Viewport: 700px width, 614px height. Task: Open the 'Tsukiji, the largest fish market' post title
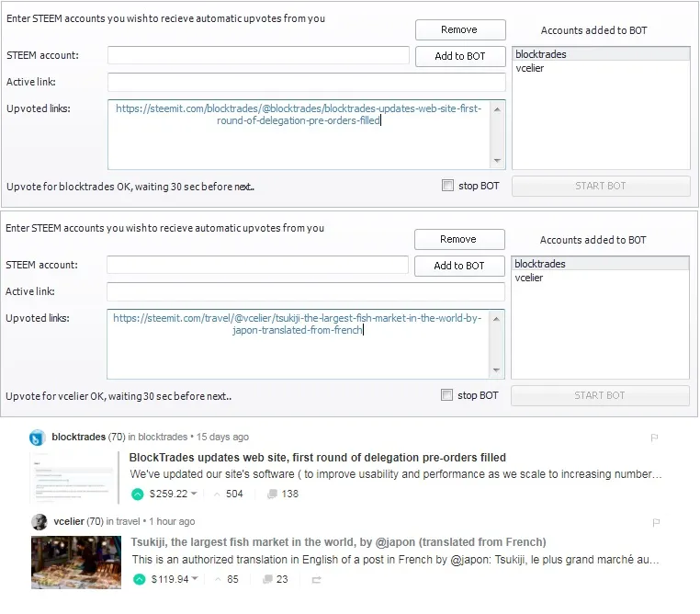338,541
